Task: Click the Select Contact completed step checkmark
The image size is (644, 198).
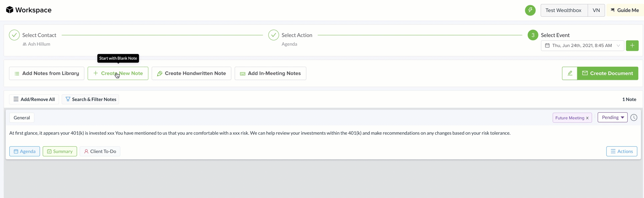Action: click(x=14, y=35)
